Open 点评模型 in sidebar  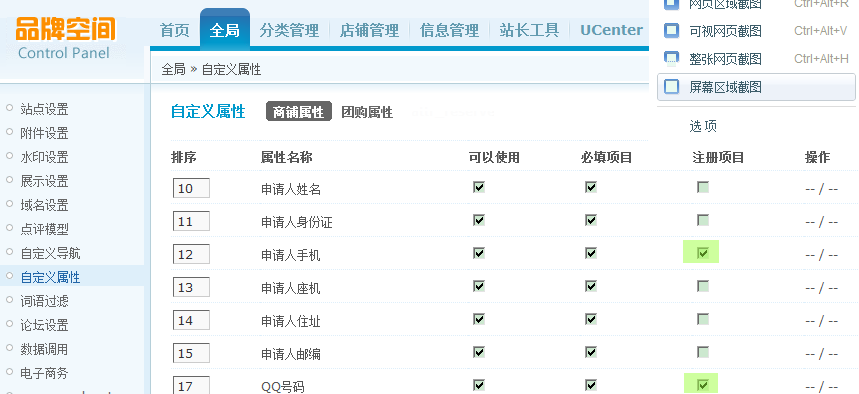pyautogui.click(x=44, y=229)
